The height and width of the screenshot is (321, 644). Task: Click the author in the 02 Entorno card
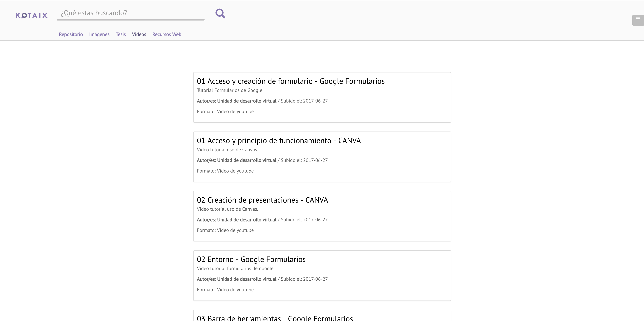(x=237, y=279)
